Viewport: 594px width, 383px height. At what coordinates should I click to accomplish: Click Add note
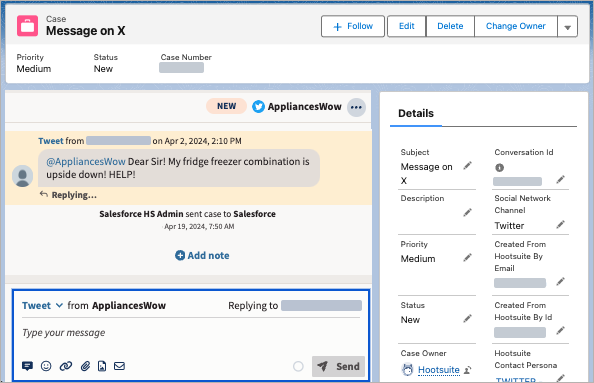(202, 255)
